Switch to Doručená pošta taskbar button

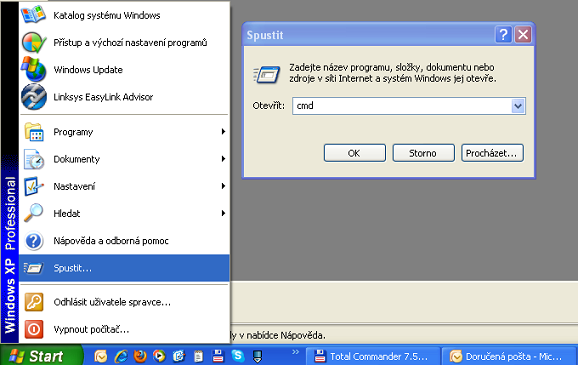[509, 356]
